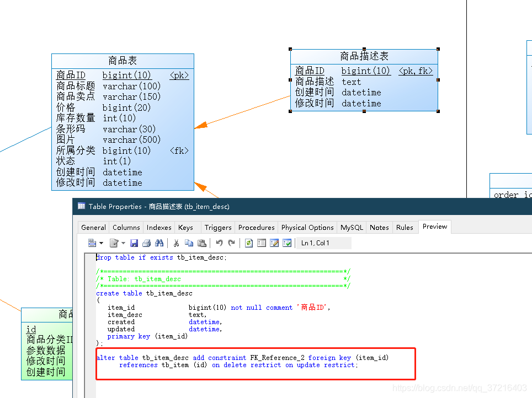Image resolution: width=532 pixels, height=398 pixels.
Task: Click the 所属分类 foreign key column row
Action: (122, 150)
